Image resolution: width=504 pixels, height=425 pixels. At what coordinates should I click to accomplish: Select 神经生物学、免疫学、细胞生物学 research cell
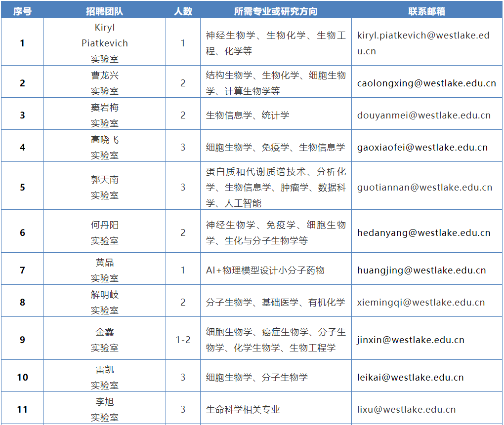276,231
